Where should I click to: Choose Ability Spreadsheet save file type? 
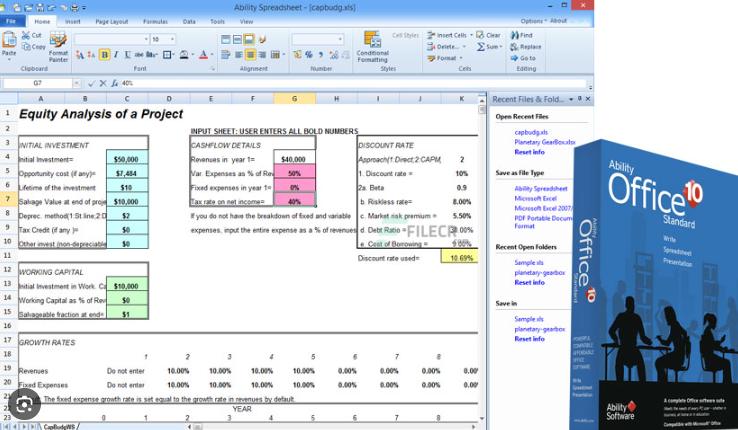(541, 189)
